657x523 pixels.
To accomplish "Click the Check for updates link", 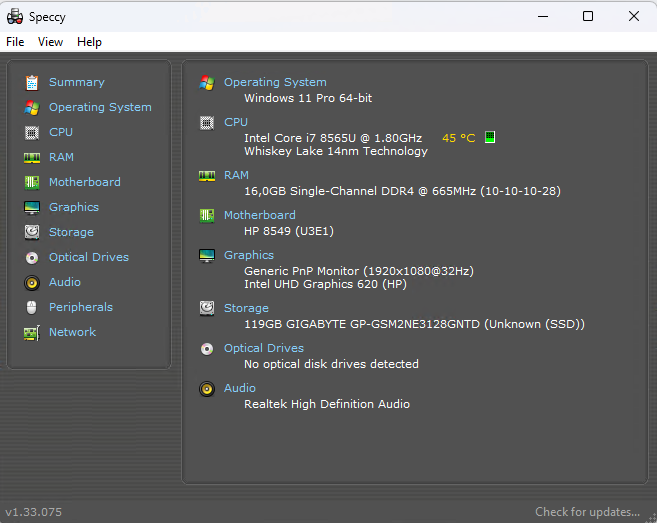I will (x=587, y=512).
